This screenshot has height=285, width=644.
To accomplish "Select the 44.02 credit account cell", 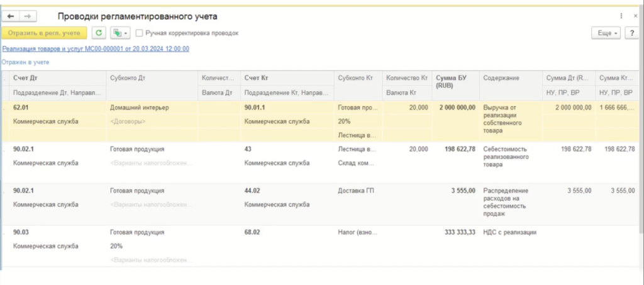I will pyautogui.click(x=287, y=191).
